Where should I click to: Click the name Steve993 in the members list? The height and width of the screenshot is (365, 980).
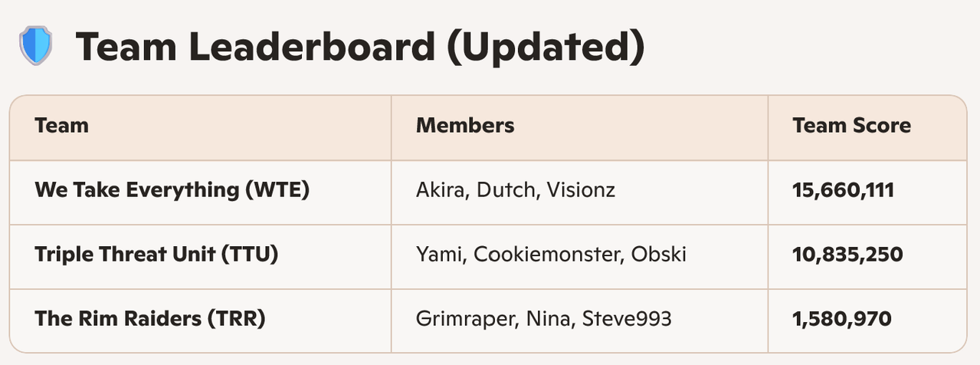coord(627,318)
